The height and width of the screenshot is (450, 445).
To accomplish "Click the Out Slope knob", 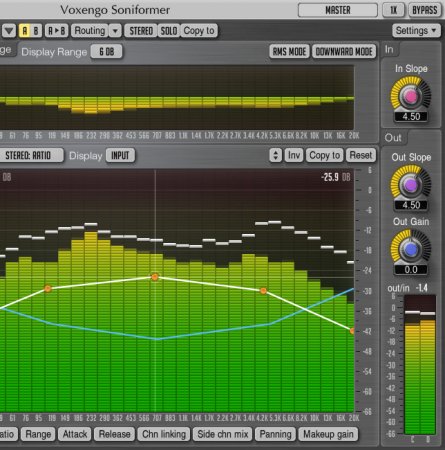I will (411, 185).
